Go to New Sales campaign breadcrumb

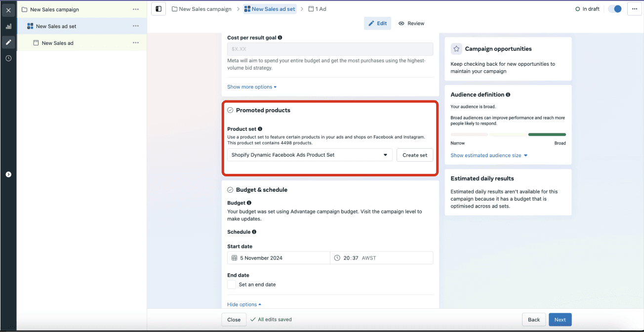point(201,9)
